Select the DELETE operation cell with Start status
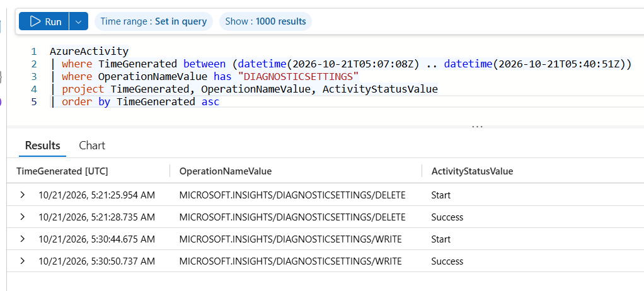 click(x=292, y=195)
